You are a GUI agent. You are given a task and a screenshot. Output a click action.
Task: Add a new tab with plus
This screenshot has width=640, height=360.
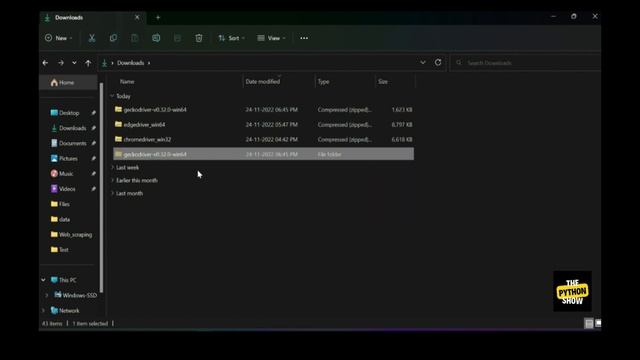[158, 18]
